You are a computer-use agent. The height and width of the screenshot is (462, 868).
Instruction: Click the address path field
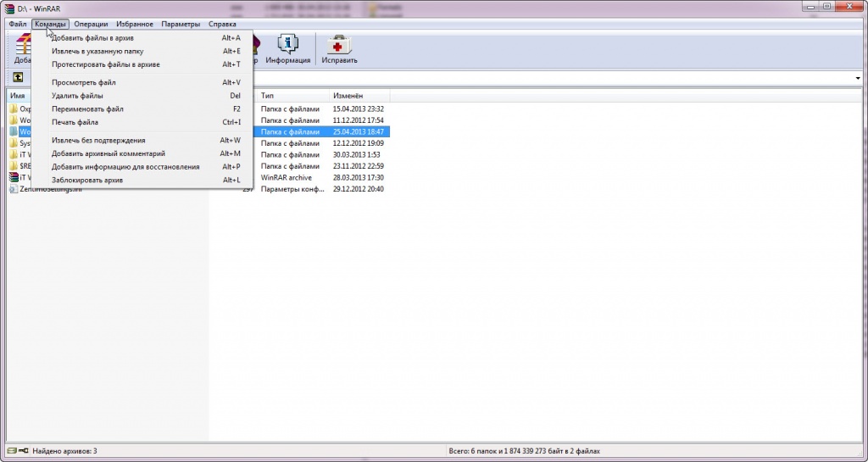(x=554, y=78)
